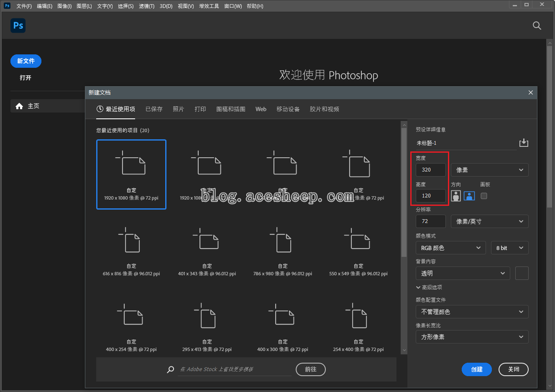
Task: Open the 视图(V) menu
Action: pyautogui.click(x=186, y=6)
